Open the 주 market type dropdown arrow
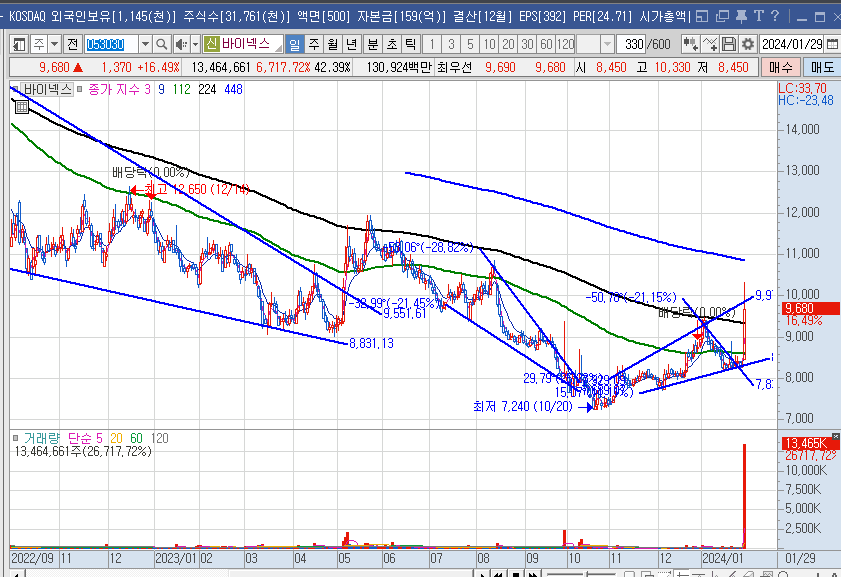This screenshot has height=577, width=841. [x=54, y=44]
